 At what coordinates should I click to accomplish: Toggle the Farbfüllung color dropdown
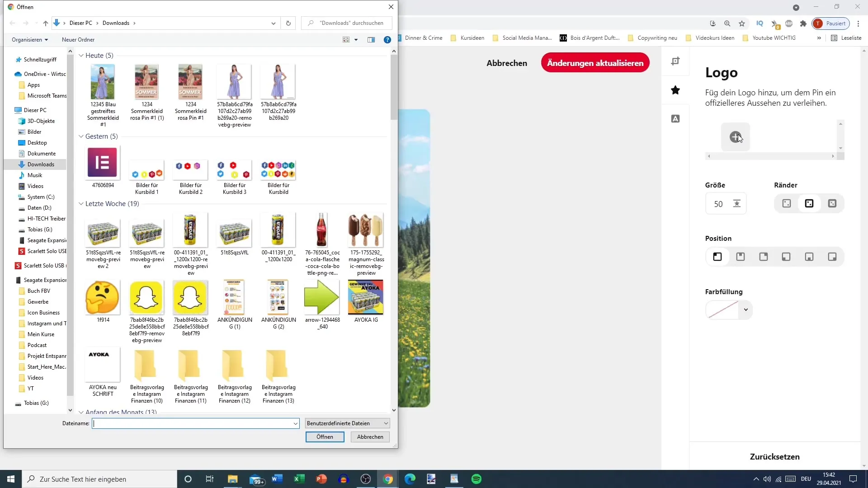coord(746,309)
